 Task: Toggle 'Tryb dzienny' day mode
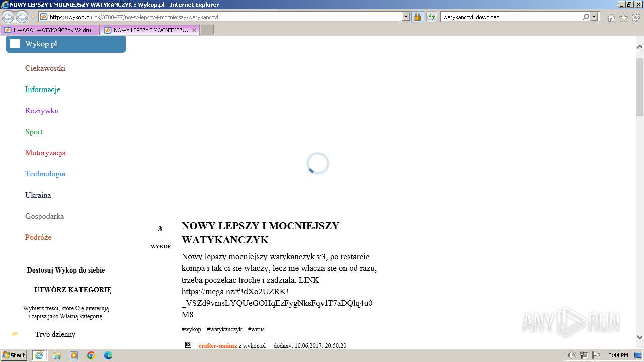coord(55,334)
